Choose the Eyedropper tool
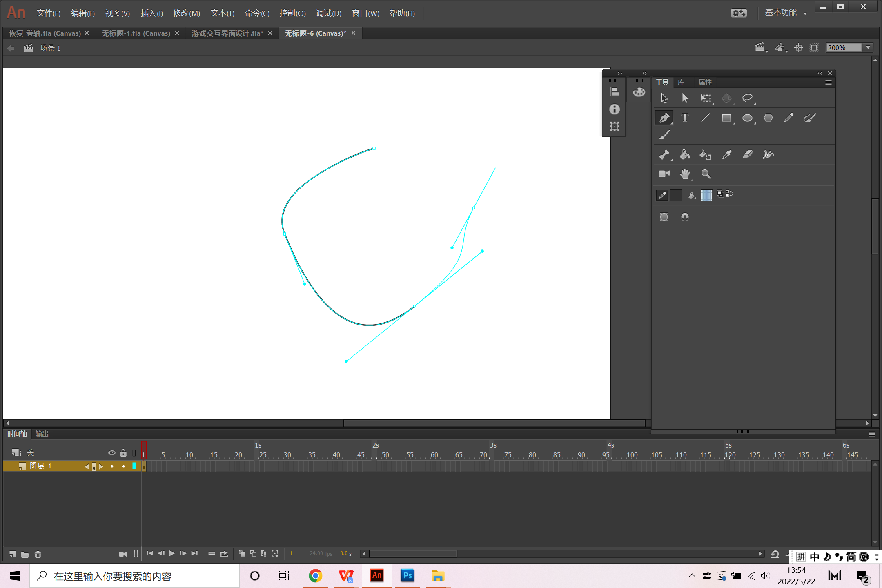Screen dimensions: 882x588 pos(726,154)
